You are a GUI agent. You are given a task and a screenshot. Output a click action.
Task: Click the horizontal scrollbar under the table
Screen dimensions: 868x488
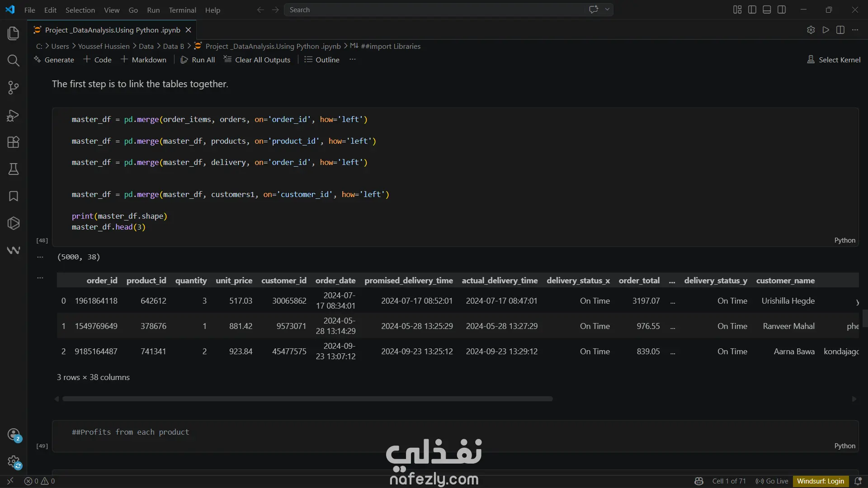[x=307, y=399]
